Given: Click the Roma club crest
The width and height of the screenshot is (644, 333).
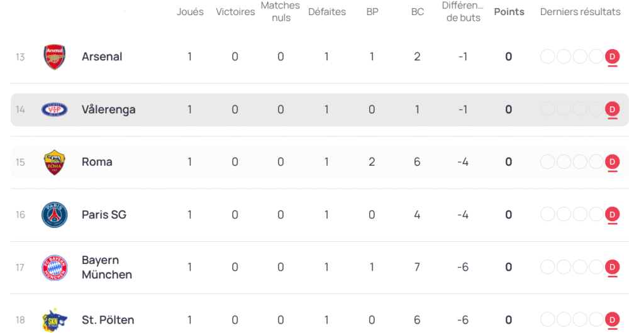Looking at the screenshot, I should 54,162.
